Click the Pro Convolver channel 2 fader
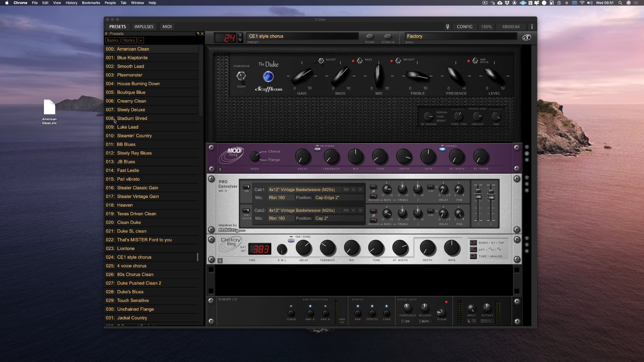 pos(491,194)
